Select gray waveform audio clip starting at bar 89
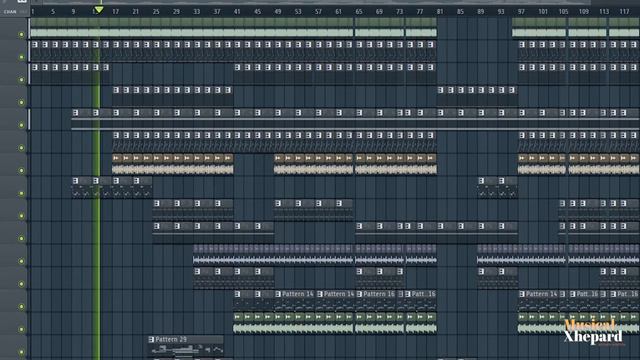Image resolution: width=640 pixels, height=360 pixels. 521,255
